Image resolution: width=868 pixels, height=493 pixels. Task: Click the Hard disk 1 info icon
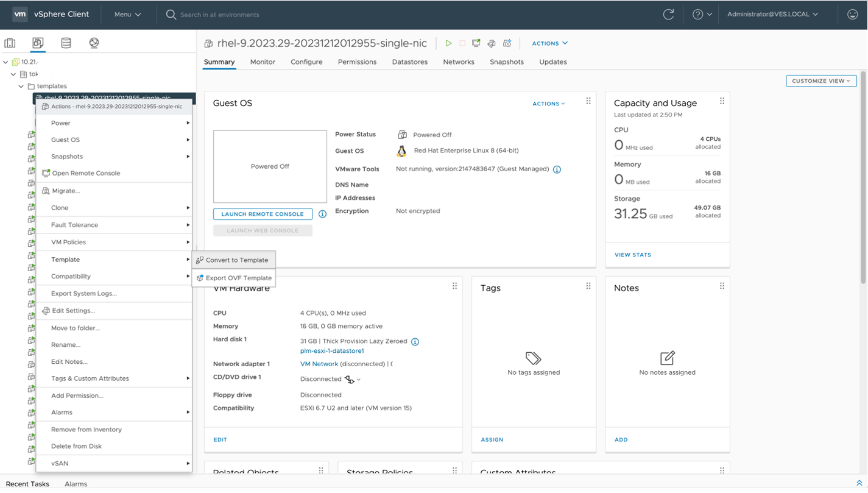[415, 342]
